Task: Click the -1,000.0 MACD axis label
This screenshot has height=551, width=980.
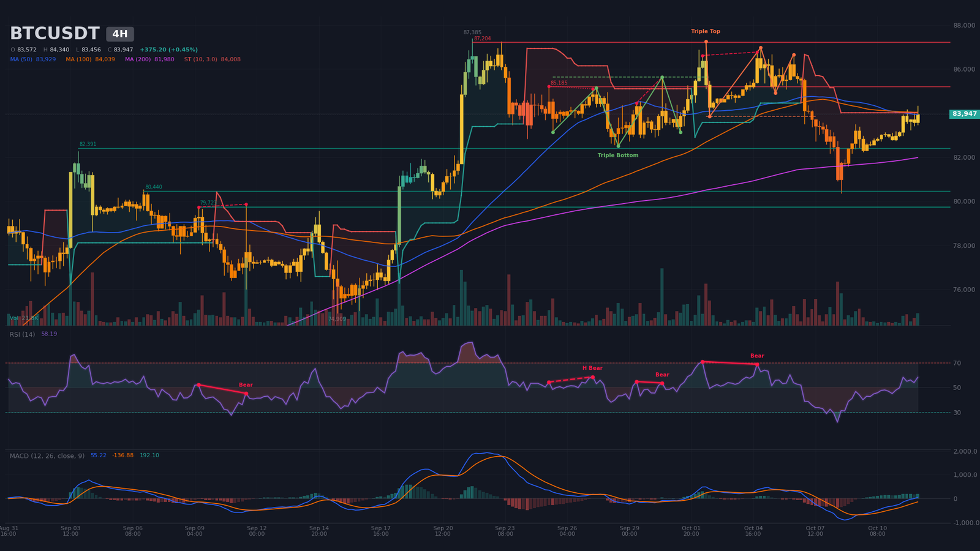Action: point(967,523)
